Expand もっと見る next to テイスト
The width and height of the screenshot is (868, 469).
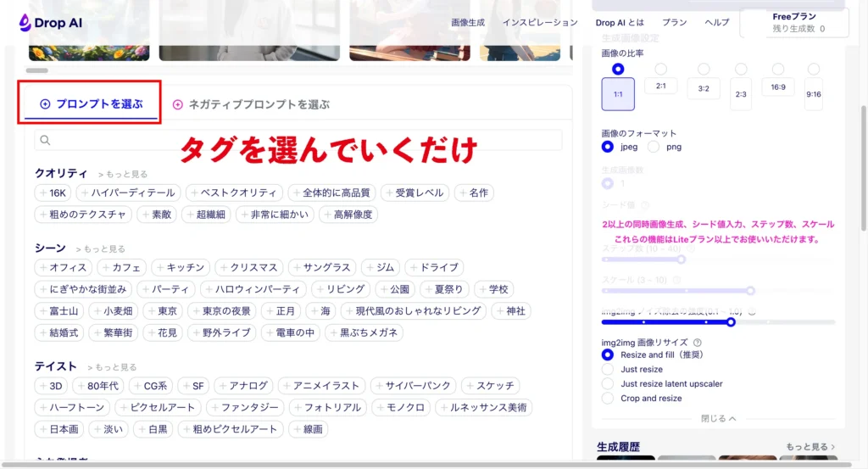tap(112, 367)
